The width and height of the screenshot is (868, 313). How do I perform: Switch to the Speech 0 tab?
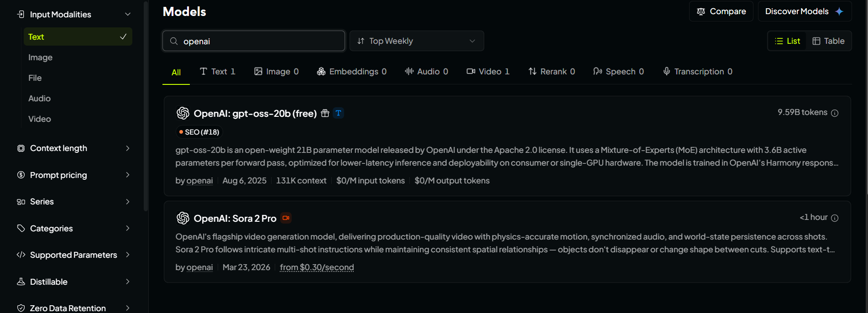618,72
